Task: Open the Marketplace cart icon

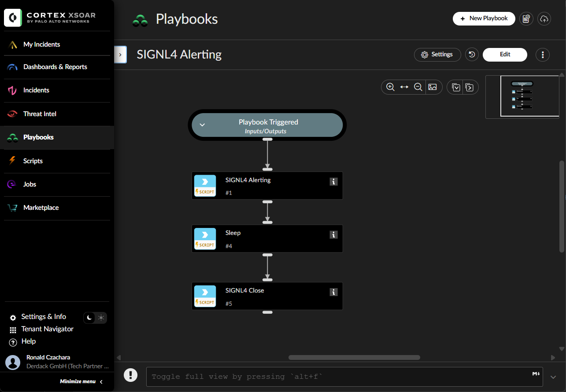Action: click(12, 208)
